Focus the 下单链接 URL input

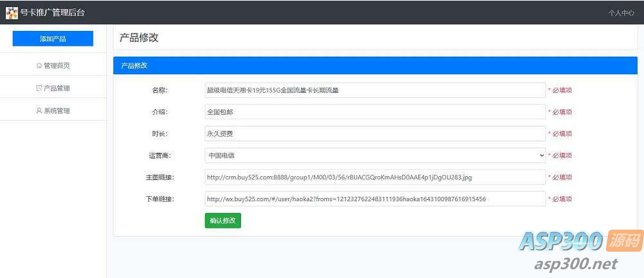375,199
